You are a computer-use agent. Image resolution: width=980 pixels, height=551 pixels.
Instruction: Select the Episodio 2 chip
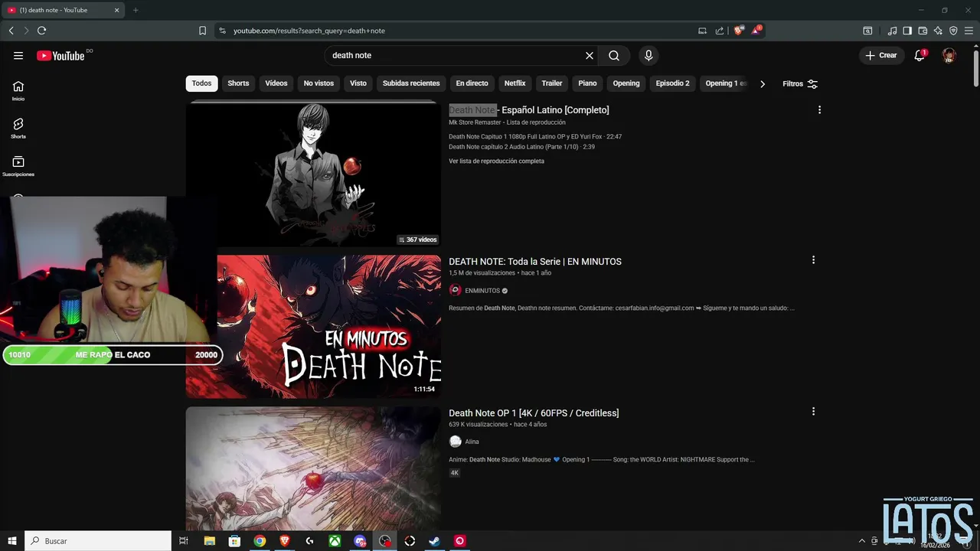(x=672, y=83)
